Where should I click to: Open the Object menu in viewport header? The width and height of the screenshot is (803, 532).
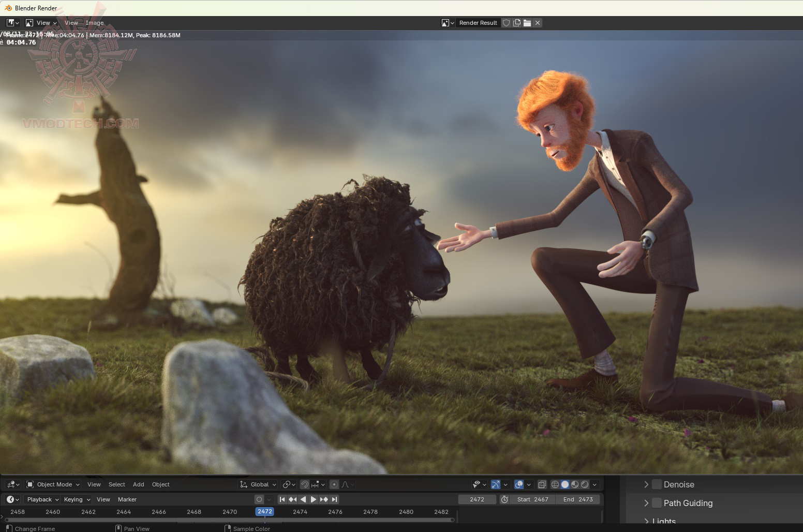pyautogui.click(x=161, y=484)
